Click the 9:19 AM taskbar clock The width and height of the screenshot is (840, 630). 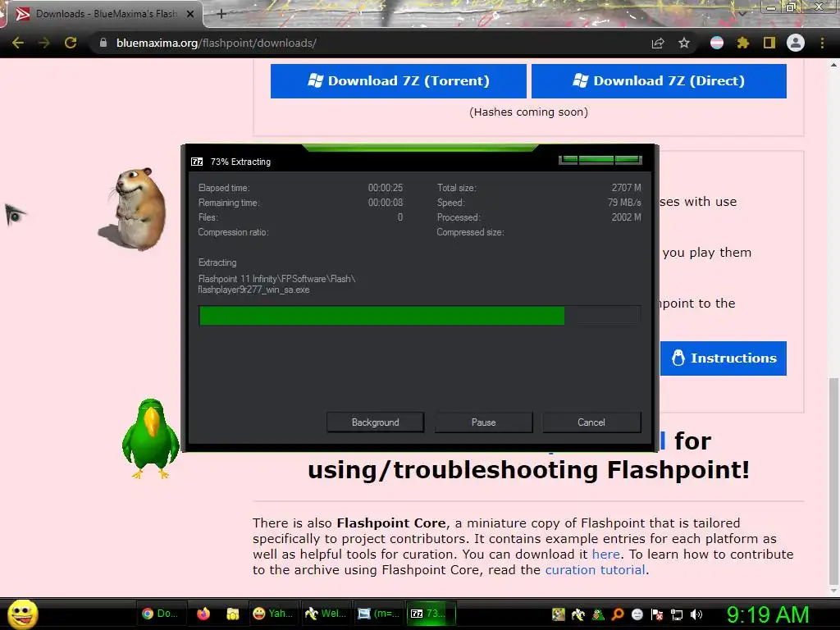(x=768, y=614)
